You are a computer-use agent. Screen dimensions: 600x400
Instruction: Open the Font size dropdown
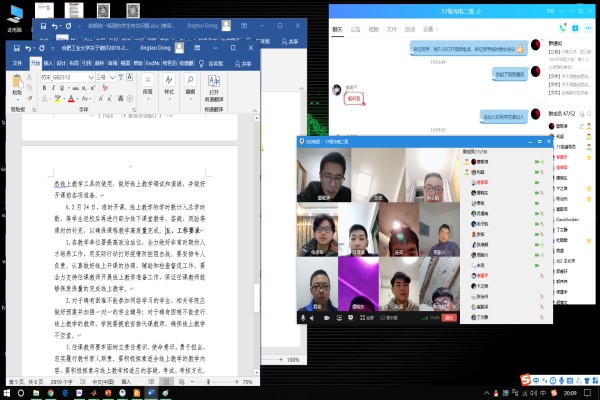112,77
